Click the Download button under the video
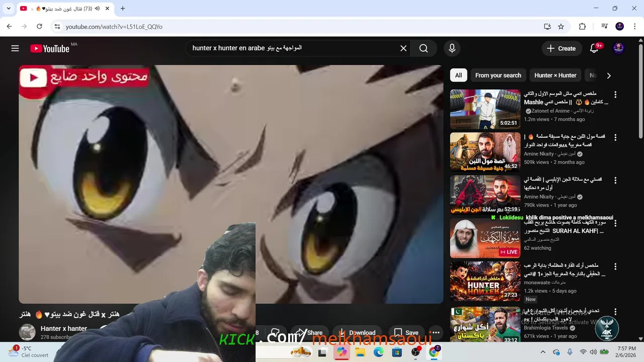This screenshot has height=362, width=644. (x=357, y=332)
